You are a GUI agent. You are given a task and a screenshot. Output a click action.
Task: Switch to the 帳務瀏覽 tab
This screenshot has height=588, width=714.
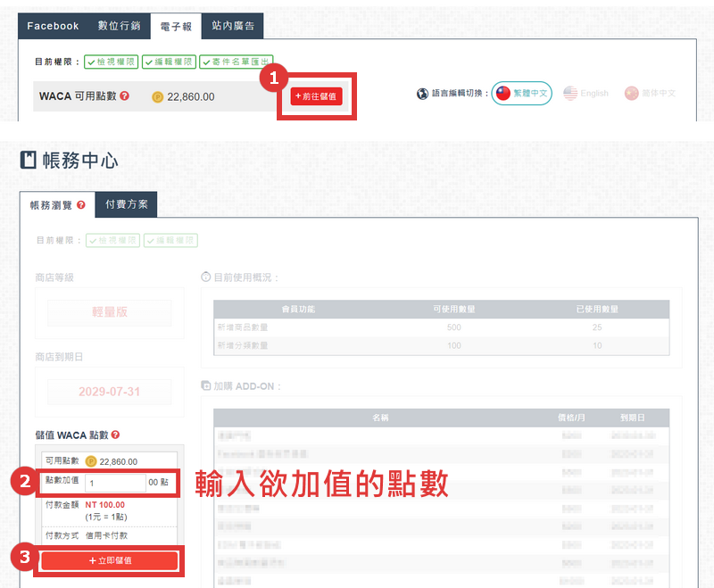pyautogui.click(x=57, y=205)
